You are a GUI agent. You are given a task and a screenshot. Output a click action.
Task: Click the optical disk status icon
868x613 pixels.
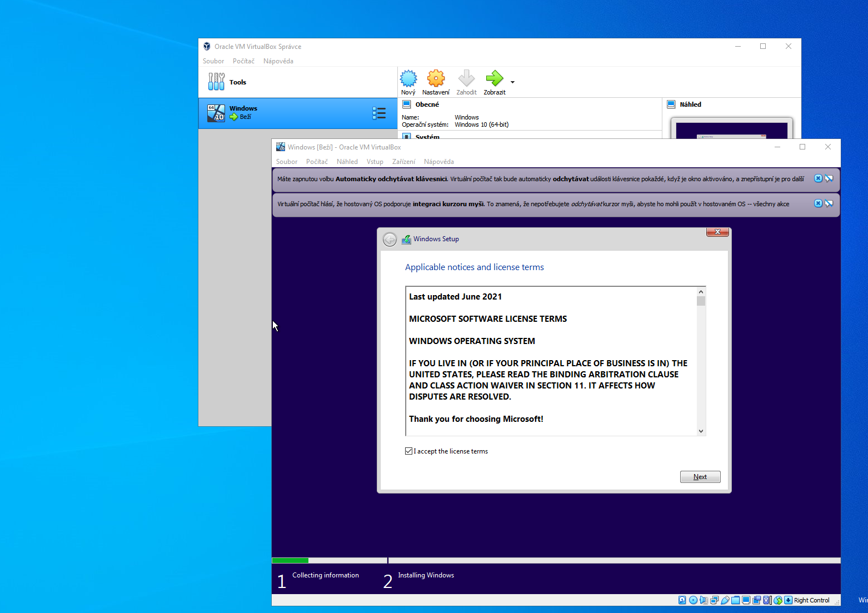click(693, 600)
